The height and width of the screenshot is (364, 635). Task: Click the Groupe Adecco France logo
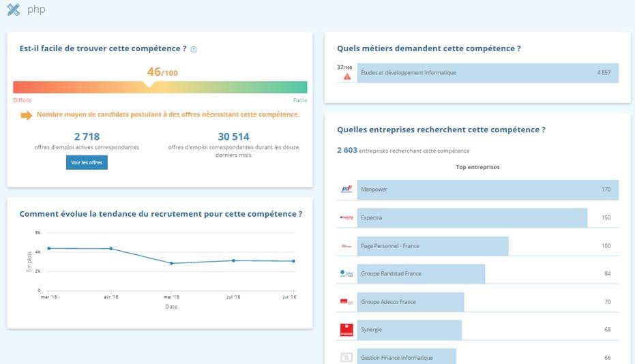tap(346, 302)
